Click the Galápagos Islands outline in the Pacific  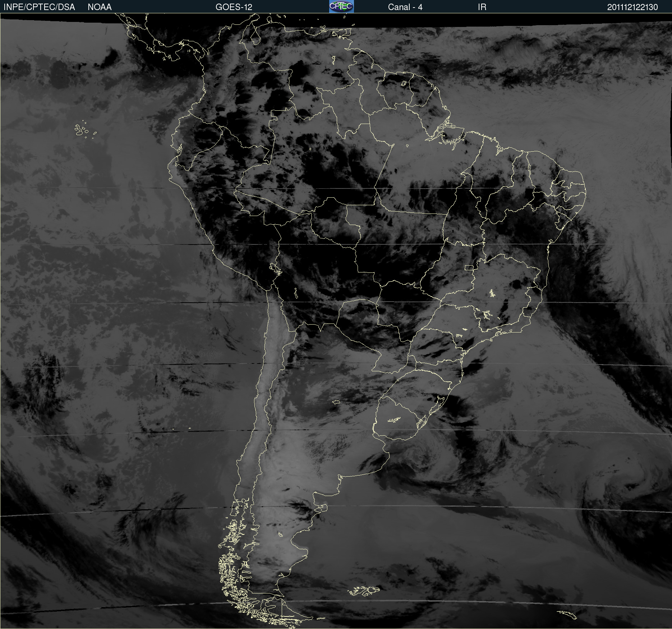85,129
